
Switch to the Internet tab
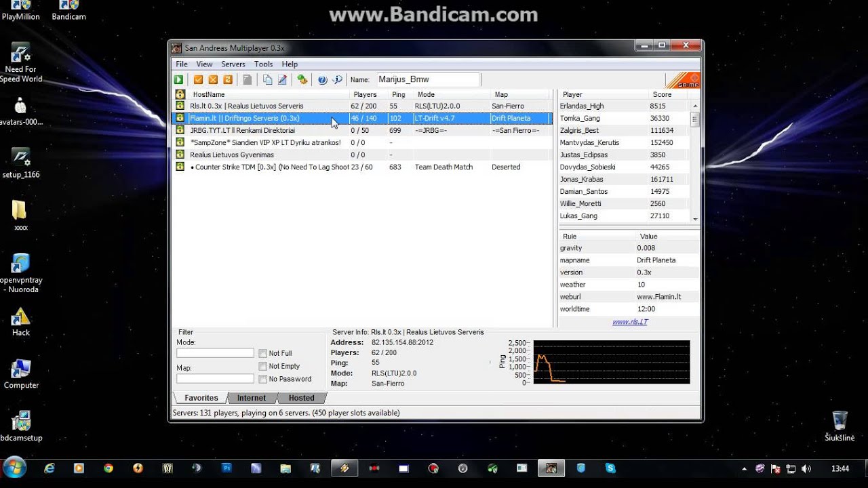pos(252,399)
